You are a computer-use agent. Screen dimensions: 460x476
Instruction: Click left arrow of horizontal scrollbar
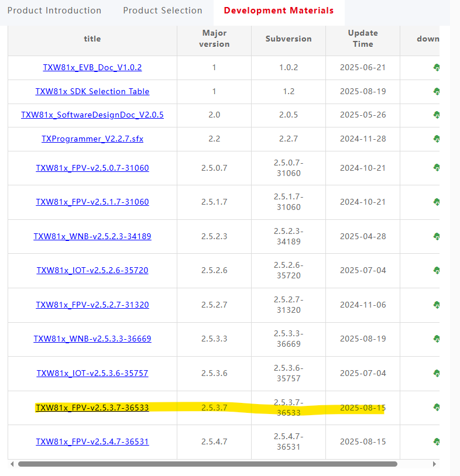click(x=12, y=464)
